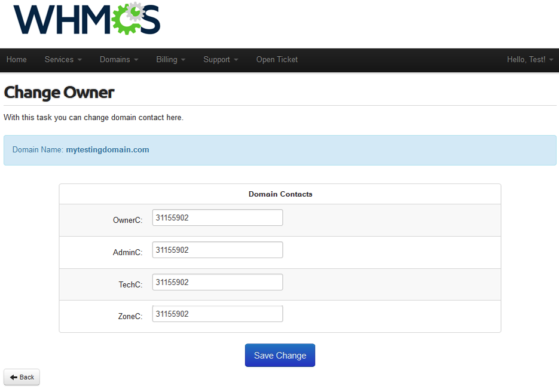Click the Change Owner heading
This screenshot has width=559, height=392.
click(x=59, y=93)
